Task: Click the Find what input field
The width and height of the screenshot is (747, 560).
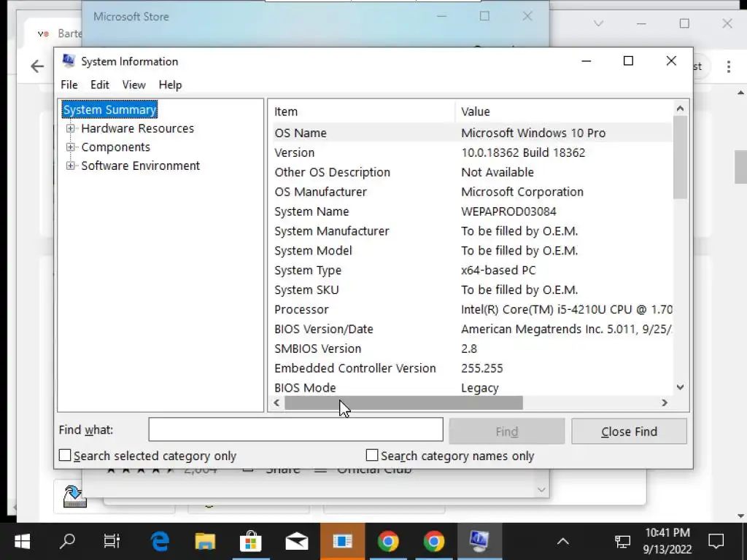Action: pyautogui.click(x=296, y=429)
